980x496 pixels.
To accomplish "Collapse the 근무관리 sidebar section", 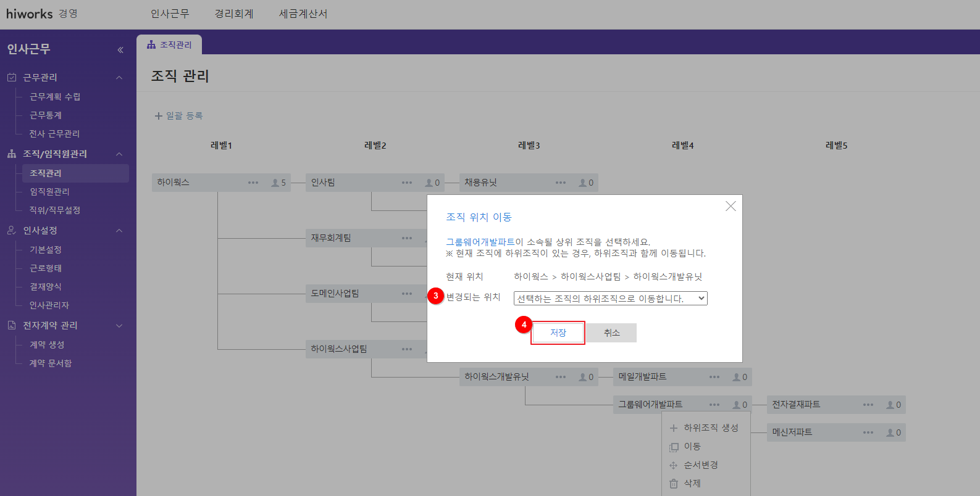I will pos(119,78).
